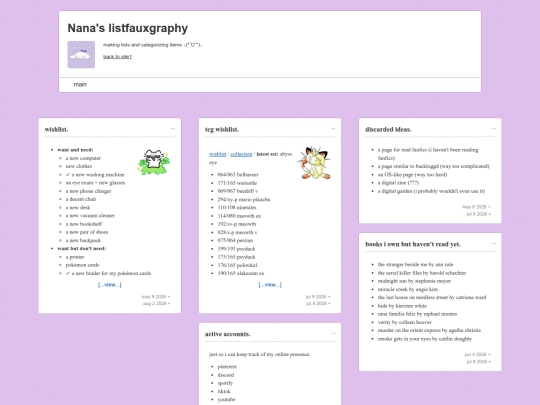This screenshot has height=405, width=540.
Task: Click the 'tcg wishlist.' card heading
Action: click(x=222, y=129)
